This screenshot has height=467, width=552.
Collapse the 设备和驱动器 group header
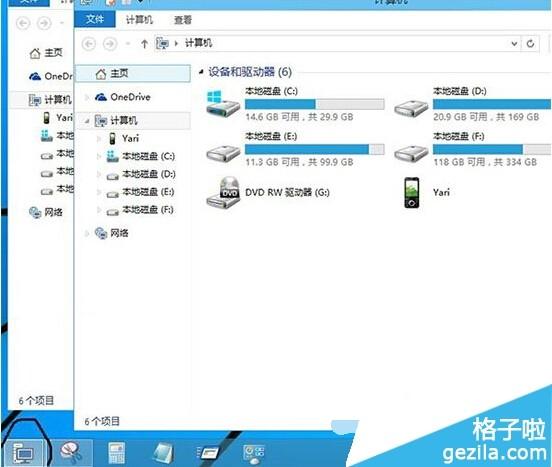click(x=201, y=72)
